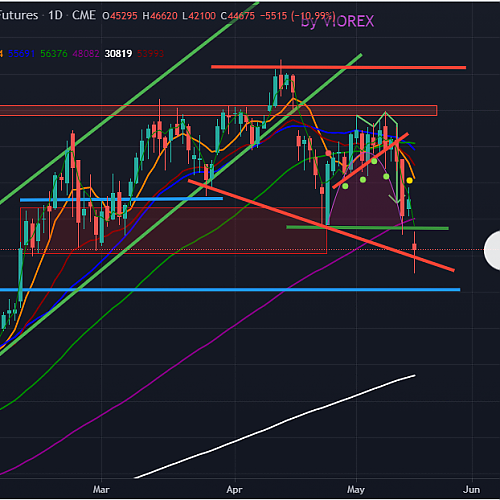Click the blue 55691 moving average value
Viewport: 500px width, 500px height.
coord(21,54)
